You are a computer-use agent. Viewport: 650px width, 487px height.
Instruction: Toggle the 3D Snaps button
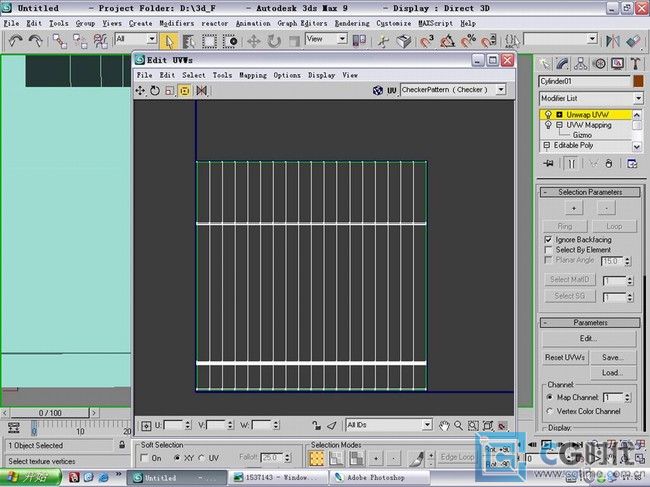click(x=427, y=41)
